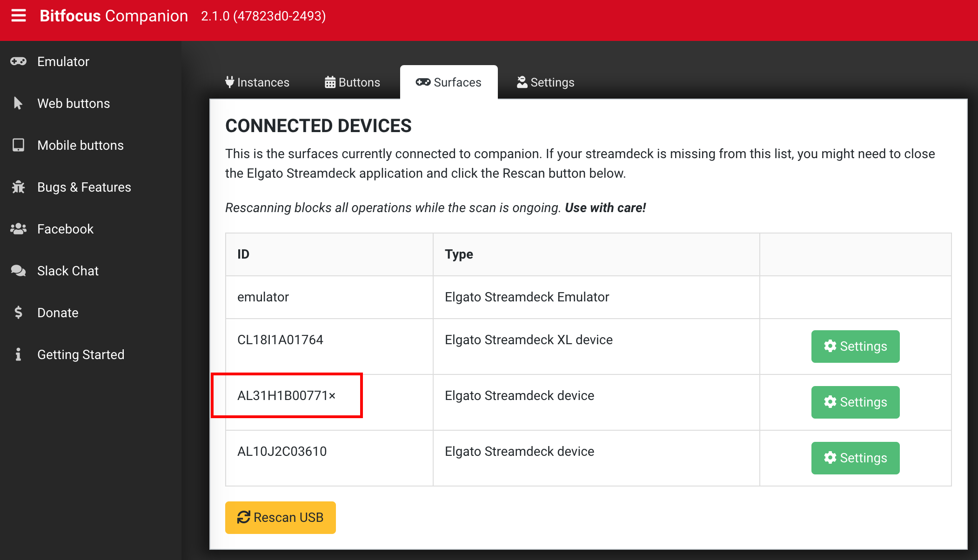This screenshot has width=978, height=560.
Task: Click the Rescan USB button
Action: (x=281, y=518)
